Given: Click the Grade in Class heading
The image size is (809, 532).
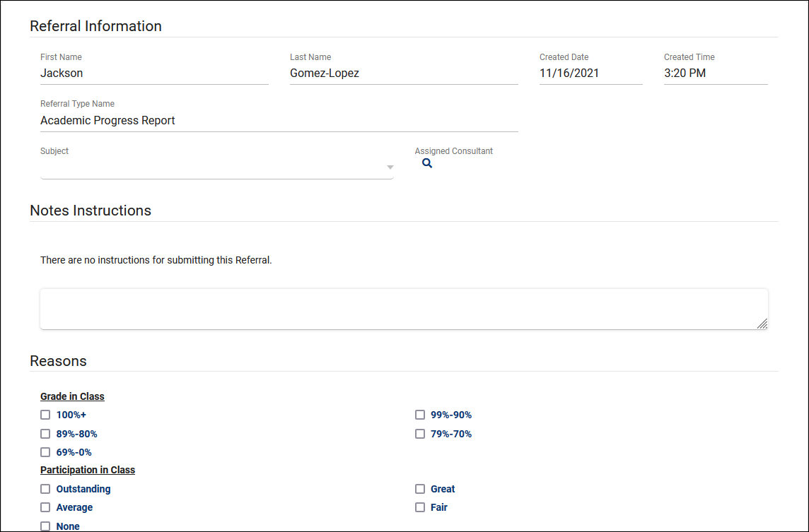Looking at the screenshot, I should 72,396.
